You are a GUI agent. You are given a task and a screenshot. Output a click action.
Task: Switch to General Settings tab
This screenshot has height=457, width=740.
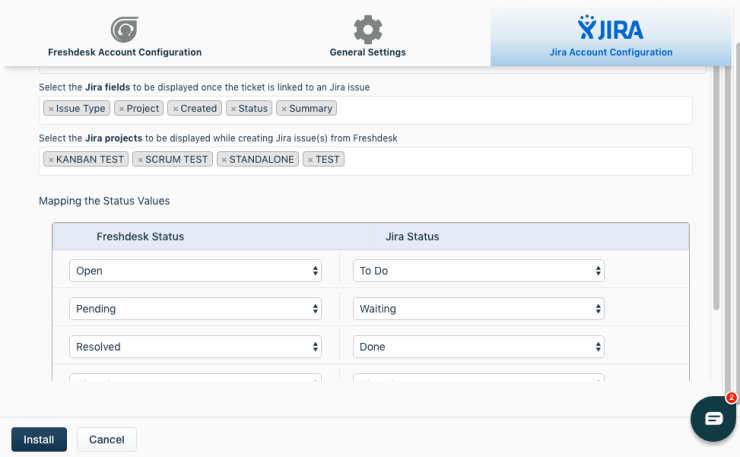click(x=368, y=52)
